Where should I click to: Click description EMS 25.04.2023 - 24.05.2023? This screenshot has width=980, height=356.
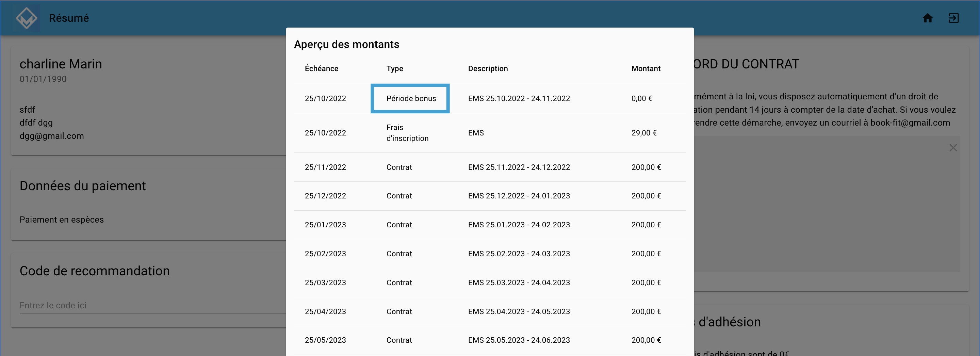pos(519,311)
